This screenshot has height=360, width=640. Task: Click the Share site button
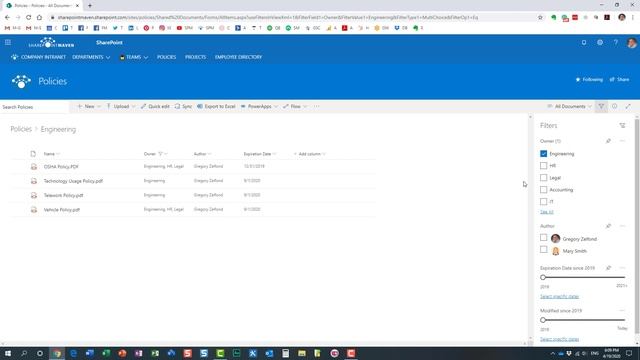(619, 80)
